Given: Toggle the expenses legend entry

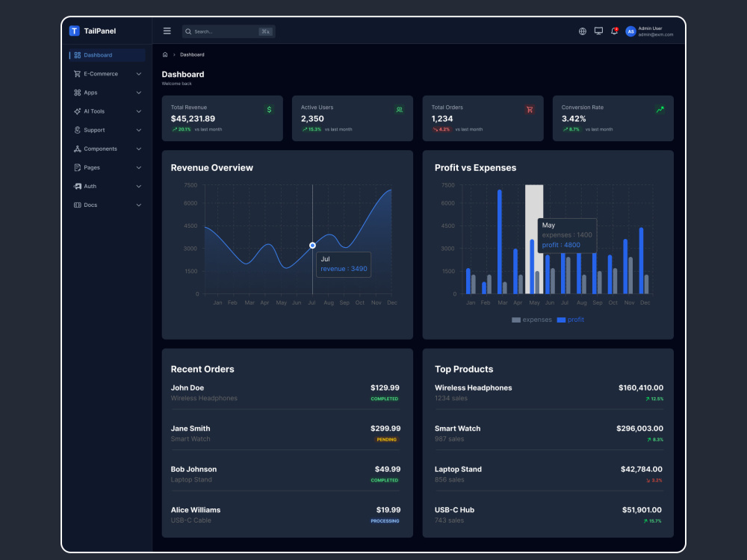Looking at the screenshot, I should coord(532,320).
